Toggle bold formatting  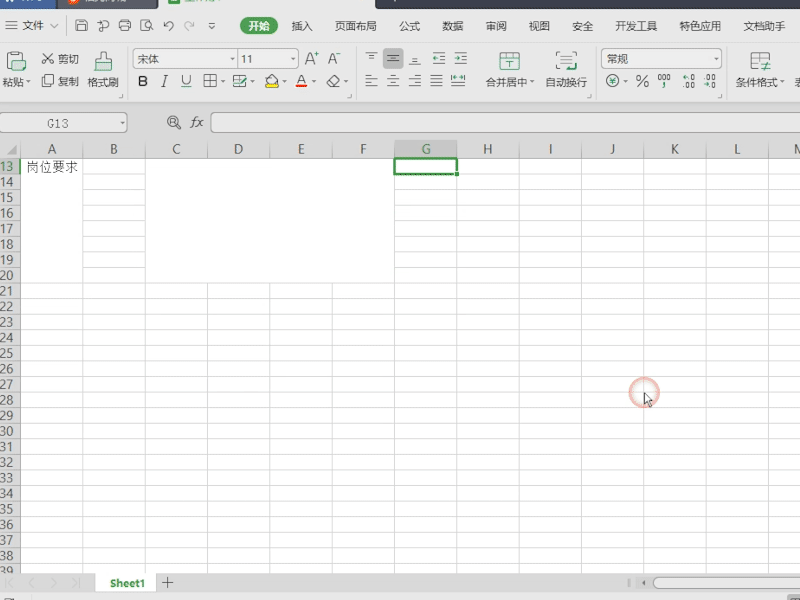click(x=143, y=81)
